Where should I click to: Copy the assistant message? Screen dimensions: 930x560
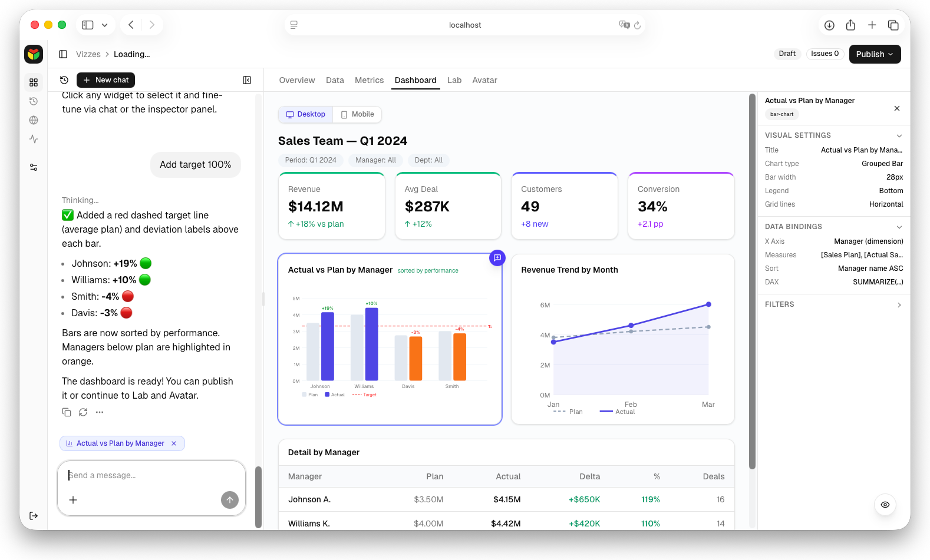pyautogui.click(x=67, y=412)
